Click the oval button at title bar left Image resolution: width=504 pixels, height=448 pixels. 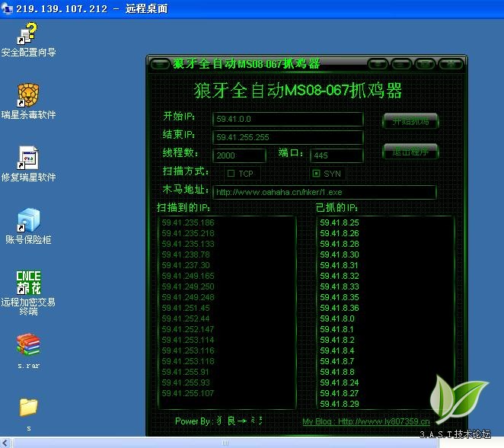tap(159, 64)
